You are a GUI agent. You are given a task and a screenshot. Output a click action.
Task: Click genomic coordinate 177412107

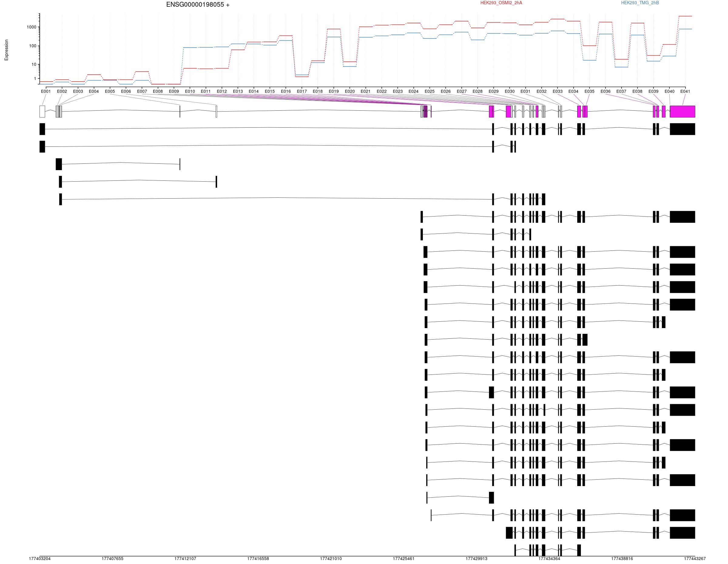click(185, 559)
